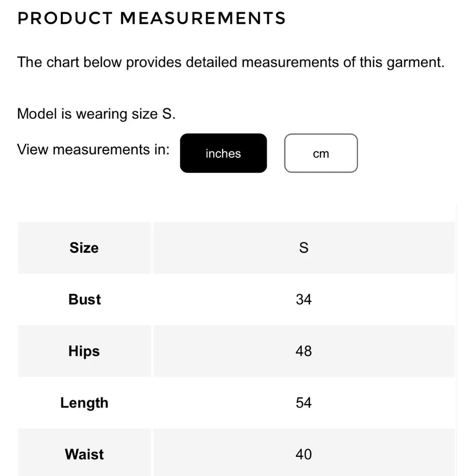The image size is (476, 476).
Task: Click the word MEASUREMENTS in the heading
Action: click(x=203, y=19)
